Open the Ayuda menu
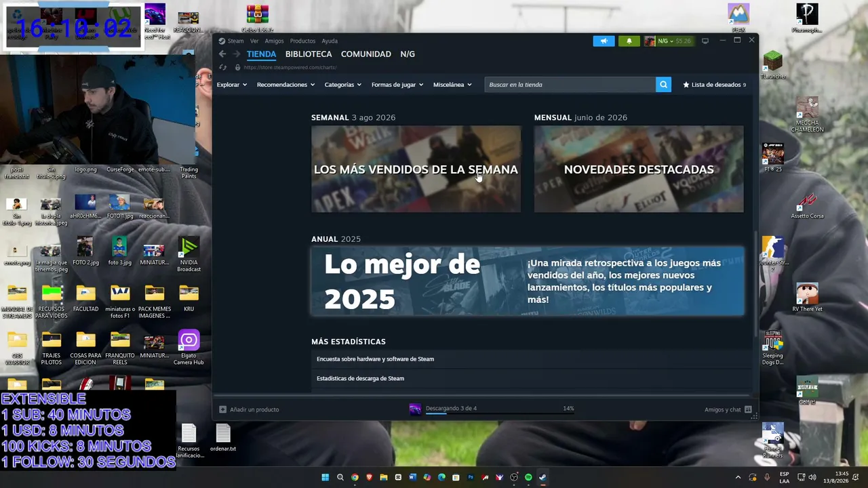The image size is (868, 488). (x=330, y=41)
